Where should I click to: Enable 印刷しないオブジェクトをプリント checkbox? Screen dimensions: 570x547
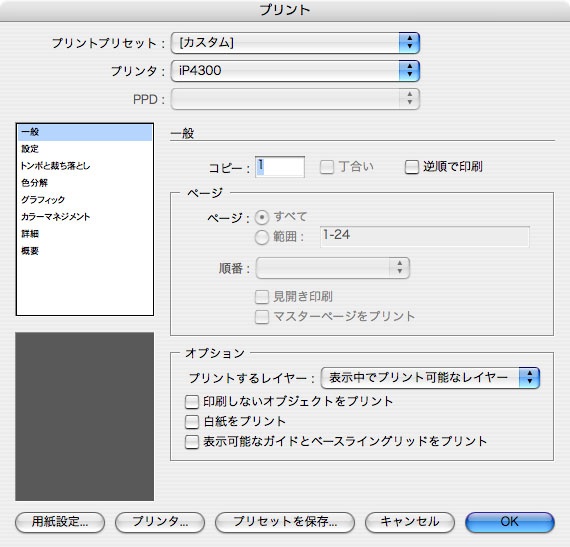point(192,402)
